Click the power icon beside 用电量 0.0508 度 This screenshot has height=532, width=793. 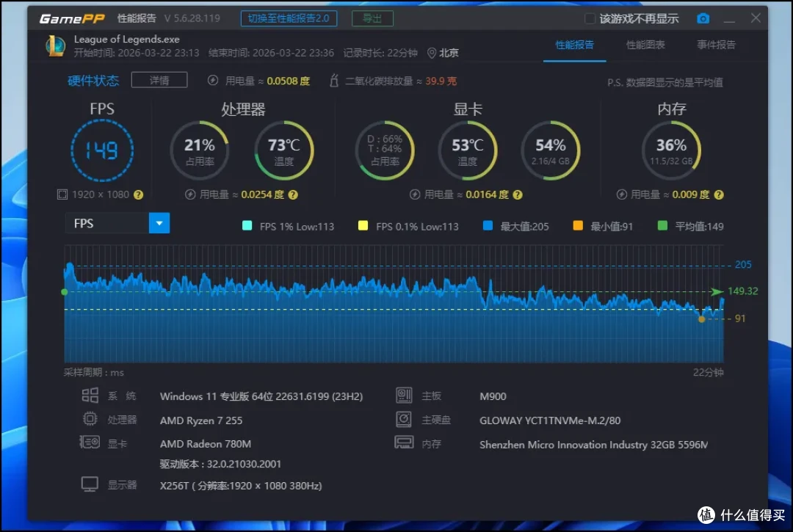pos(213,80)
